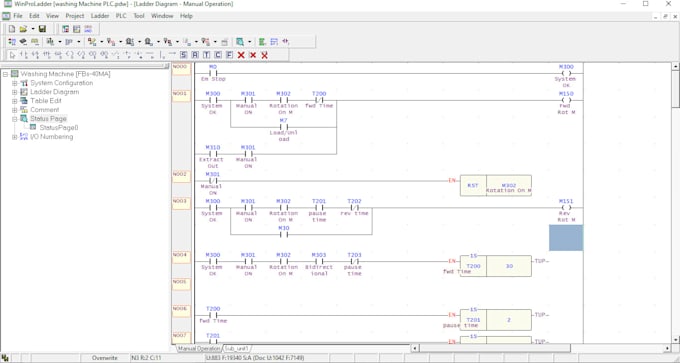680x363 pixels.
Task: Click the Ladder Diagram tree icon
Action: pyautogui.click(x=24, y=92)
